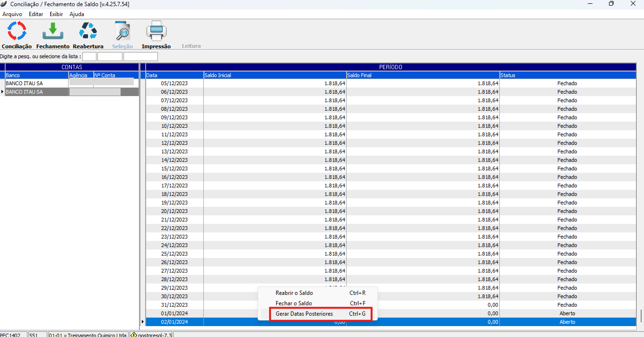Screen dimensions: 644x337
Task: Click the Leitura toolbar item
Action: 191,46
